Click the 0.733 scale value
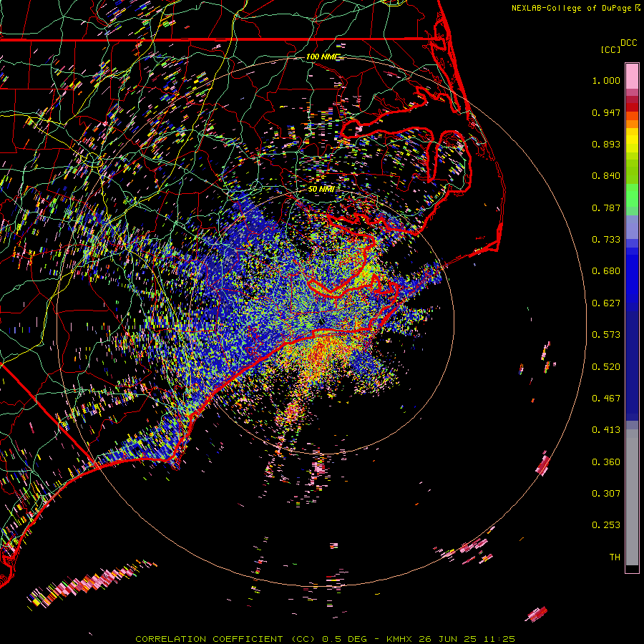 click(x=606, y=240)
